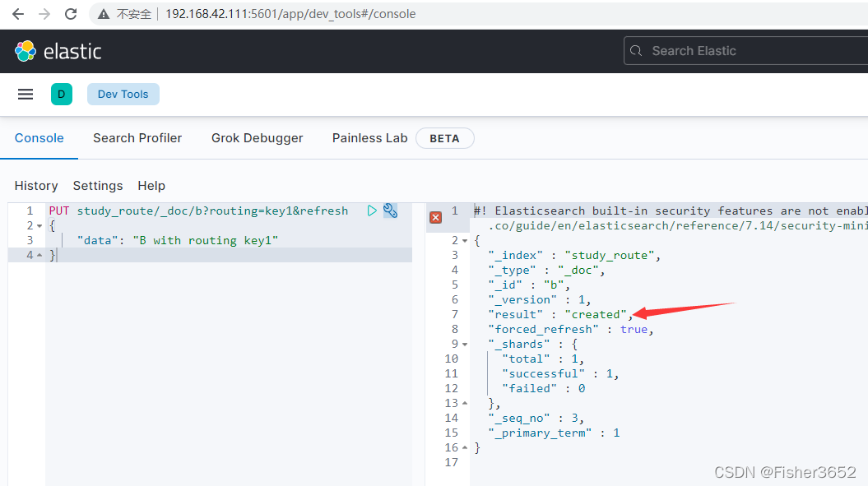Click the red X warning icon in output
868x486 pixels.
[436, 218]
